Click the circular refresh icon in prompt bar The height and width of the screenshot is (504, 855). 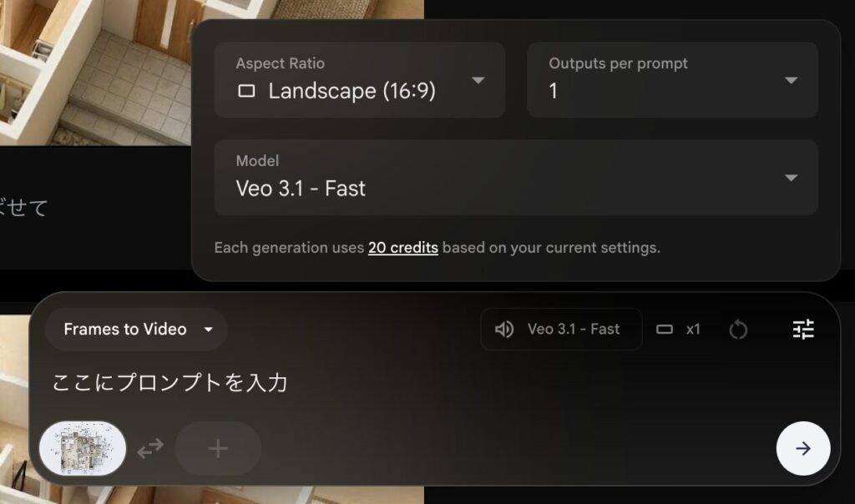740,330
